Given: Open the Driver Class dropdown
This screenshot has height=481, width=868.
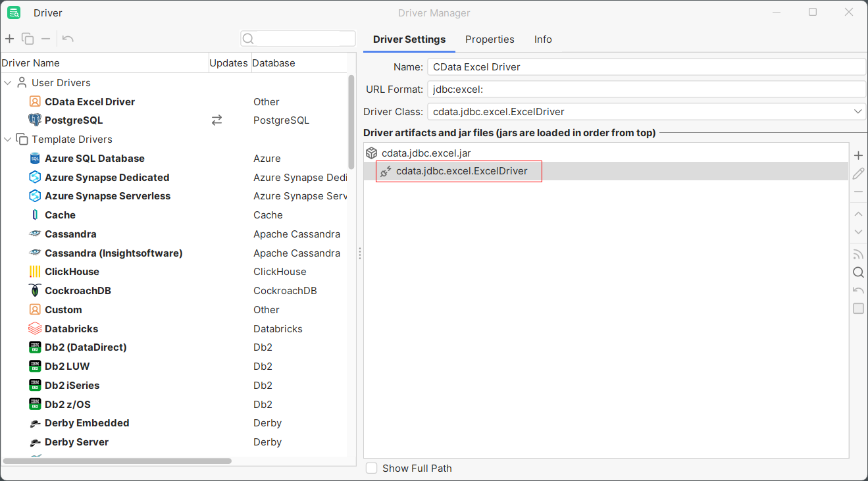Looking at the screenshot, I should [x=858, y=112].
